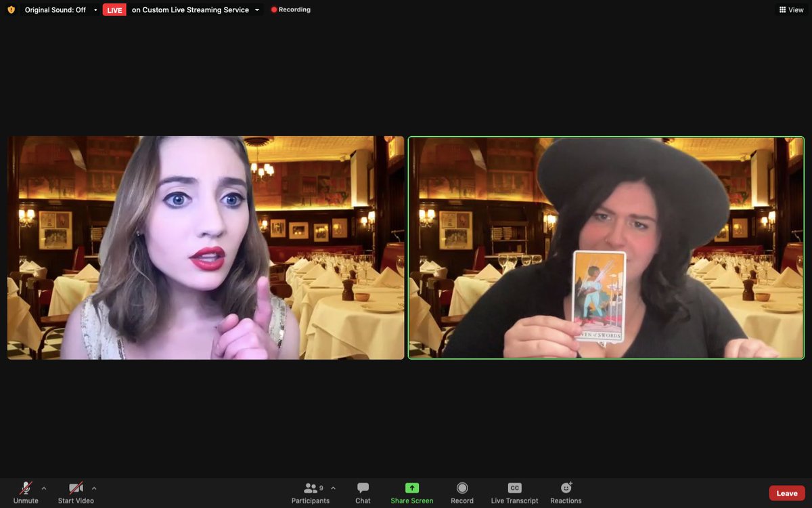Viewport: 812px width, 508px height.
Task: Click the Recording indicator
Action: pos(291,10)
